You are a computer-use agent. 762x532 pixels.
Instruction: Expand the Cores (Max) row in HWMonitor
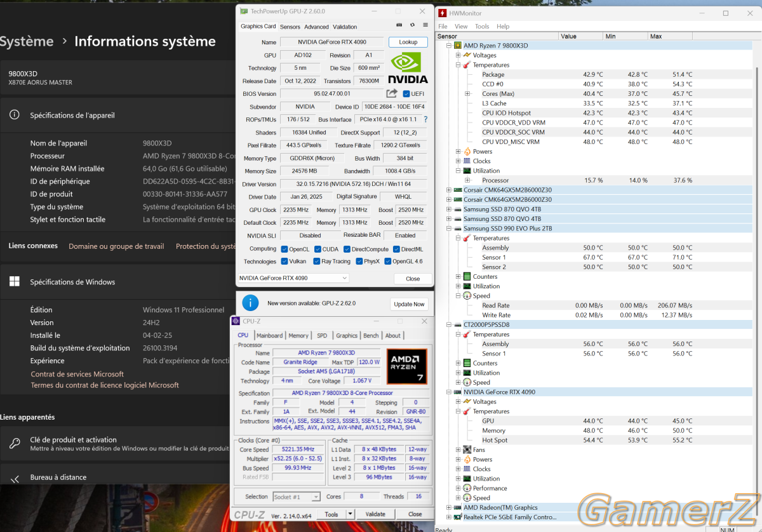click(467, 94)
